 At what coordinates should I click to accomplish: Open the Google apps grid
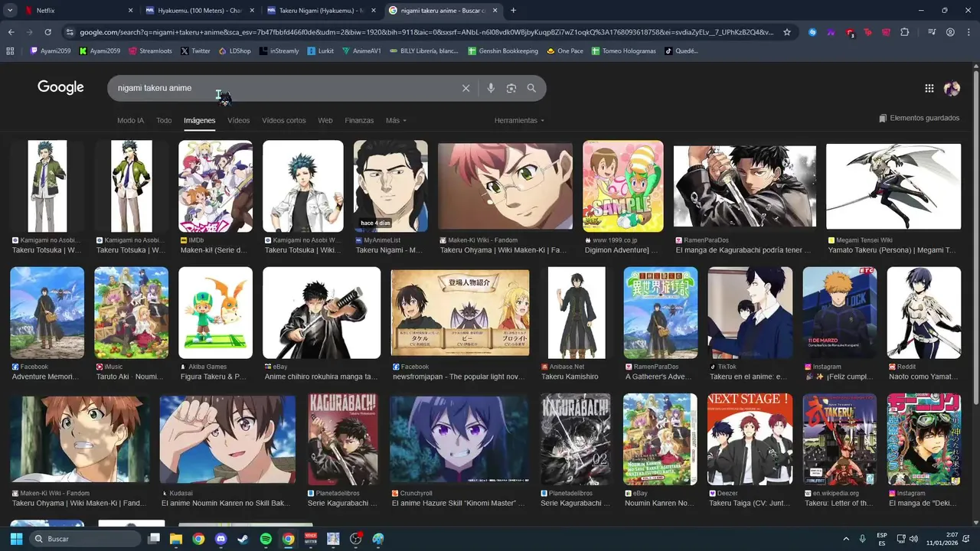(x=929, y=88)
